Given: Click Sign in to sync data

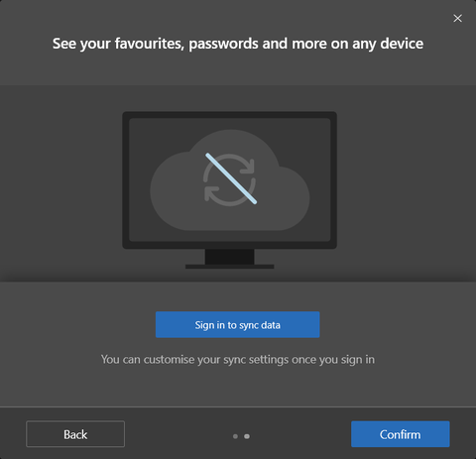Looking at the screenshot, I should [238, 324].
